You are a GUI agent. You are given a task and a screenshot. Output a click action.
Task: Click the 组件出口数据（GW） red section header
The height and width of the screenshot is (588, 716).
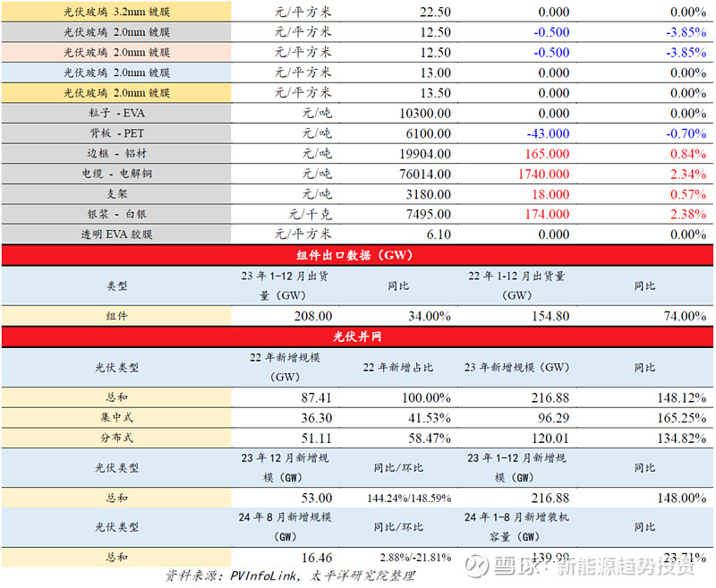357,255
